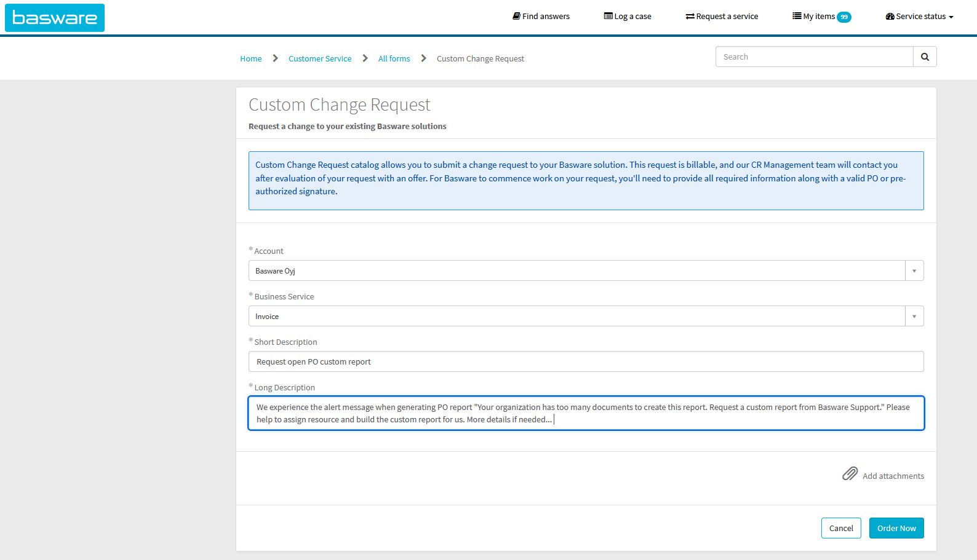Click Add attachments link
Viewport: 977px width, 560px height.
893,476
